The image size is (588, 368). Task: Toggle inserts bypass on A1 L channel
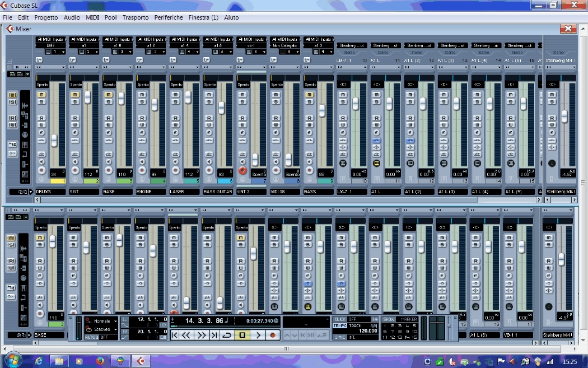376,140
